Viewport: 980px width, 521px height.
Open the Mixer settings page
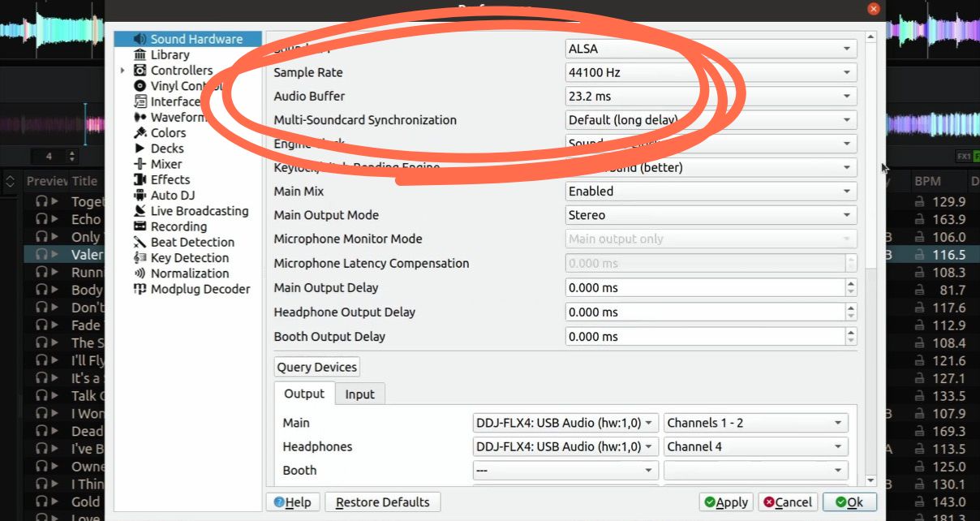coord(165,164)
